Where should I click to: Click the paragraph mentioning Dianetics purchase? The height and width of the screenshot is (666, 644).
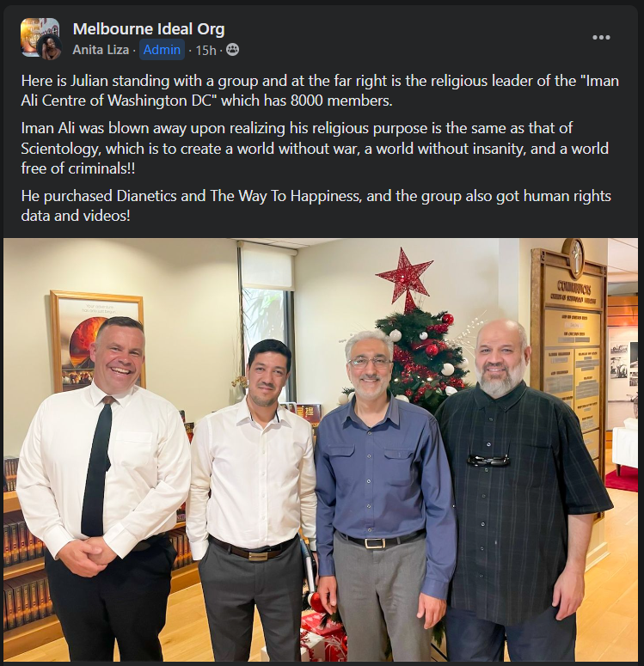coord(316,206)
